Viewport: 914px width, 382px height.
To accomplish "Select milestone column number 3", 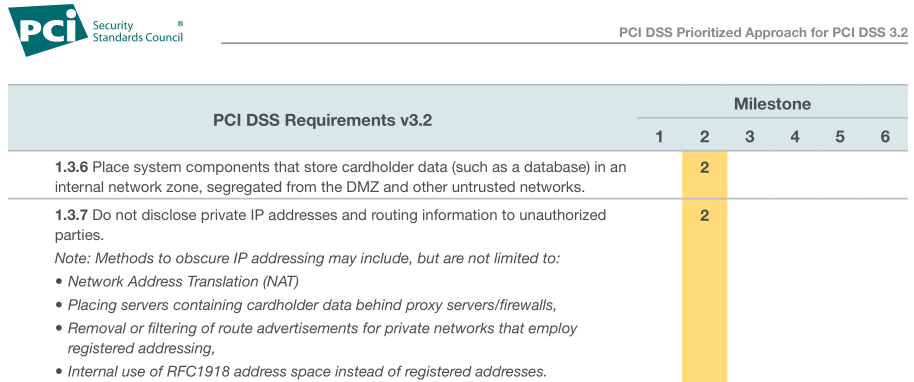I will (x=750, y=137).
